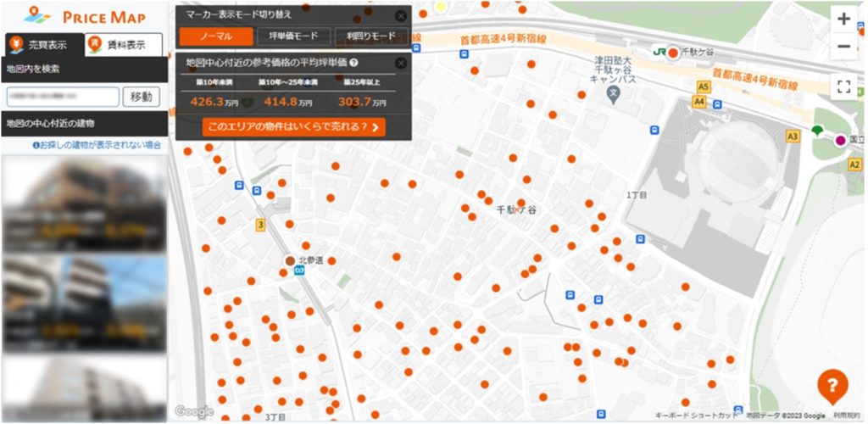
Task: Click the 移動 button
Action: [x=142, y=97]
